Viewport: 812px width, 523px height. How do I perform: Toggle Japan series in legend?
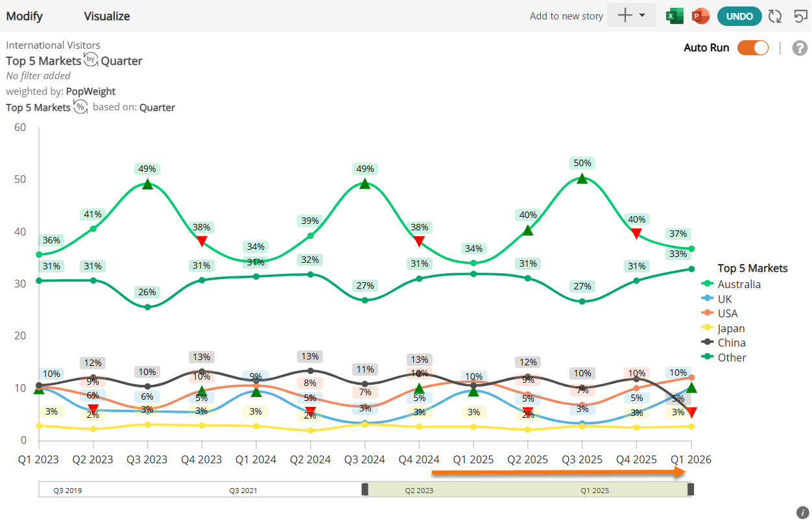coord(724,328)
